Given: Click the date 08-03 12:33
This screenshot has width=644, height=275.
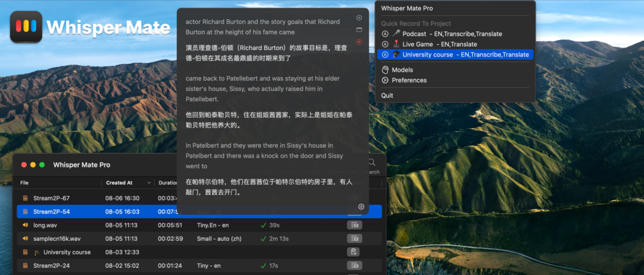Looking at the screenshot, I should click(x=121, y=252).
